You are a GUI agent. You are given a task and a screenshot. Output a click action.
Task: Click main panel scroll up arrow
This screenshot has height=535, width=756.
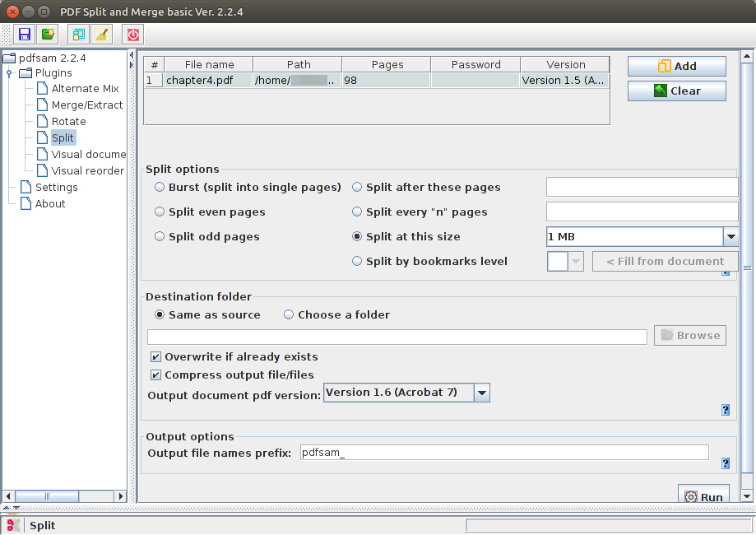(747, 57)
